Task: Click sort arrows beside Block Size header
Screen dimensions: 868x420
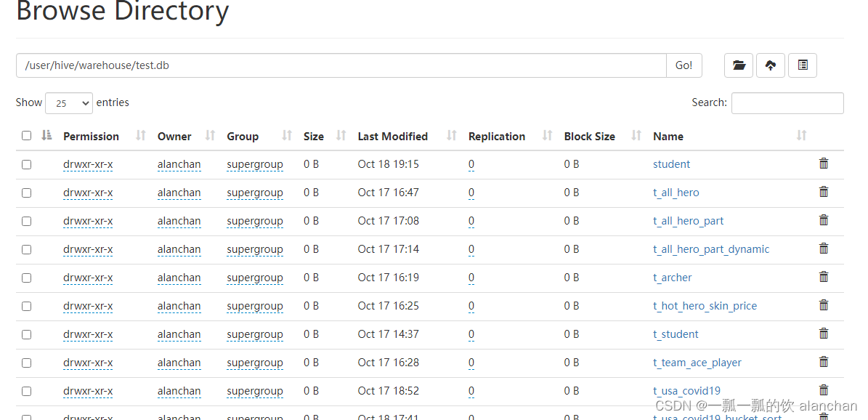Action: (636, 135)
